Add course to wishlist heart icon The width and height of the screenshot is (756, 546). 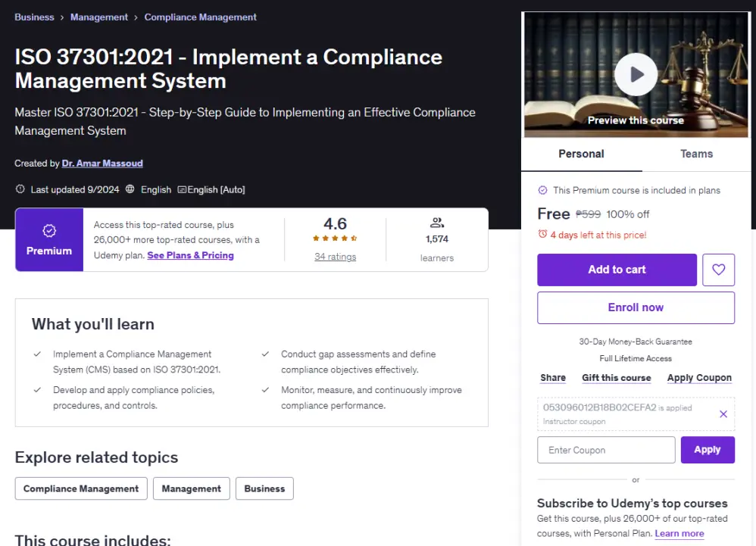pyautogui.click(x=718, y=270)
